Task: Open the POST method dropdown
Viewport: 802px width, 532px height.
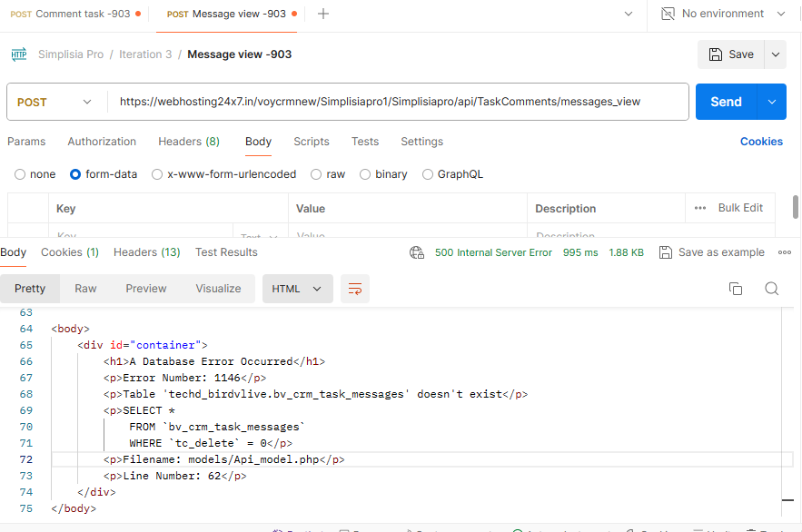Action: point(54,102)
